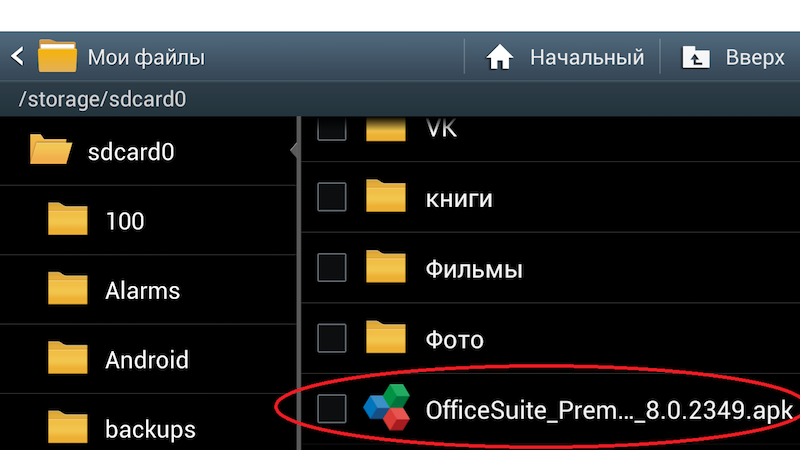Go to home via house icon

[x=499, y=57]
